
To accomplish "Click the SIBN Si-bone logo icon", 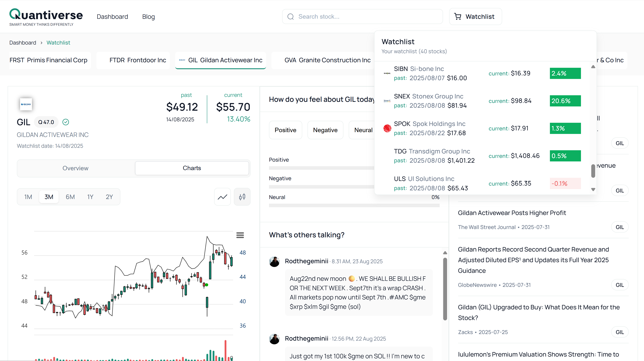I will 387,73.
